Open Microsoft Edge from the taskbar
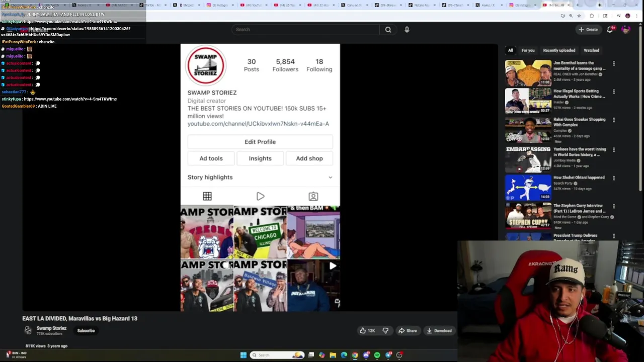The image size is (644, 362). coord(344,355)
